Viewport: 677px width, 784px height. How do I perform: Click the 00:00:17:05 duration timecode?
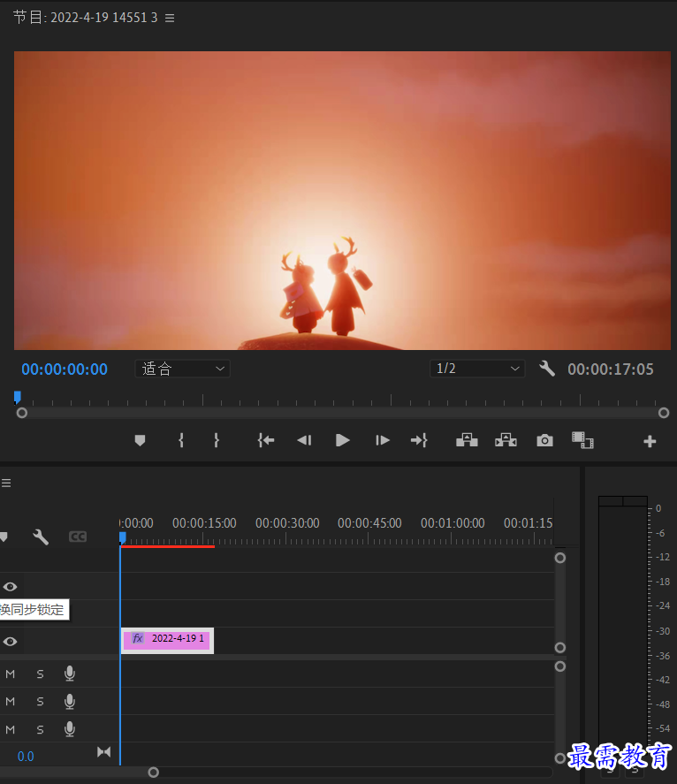point(611,369)
